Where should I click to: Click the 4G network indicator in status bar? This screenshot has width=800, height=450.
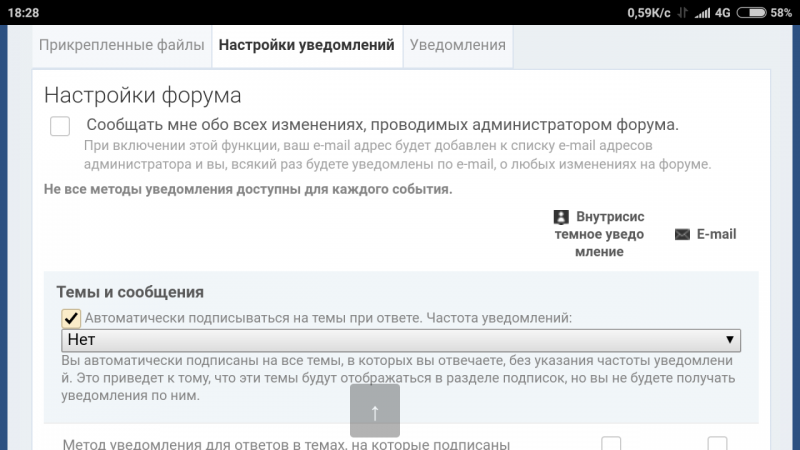[x=722, y=13]
